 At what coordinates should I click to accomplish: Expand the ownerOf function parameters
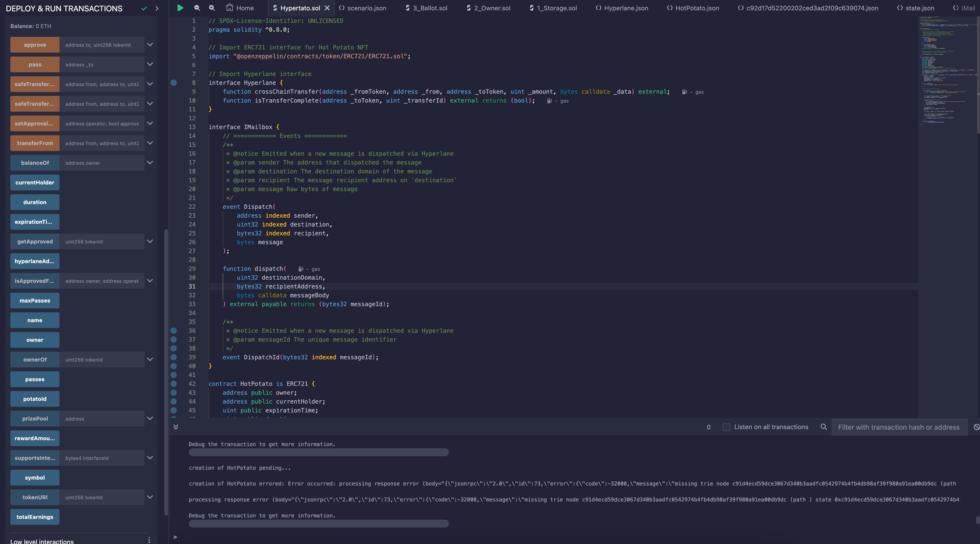(150, 360)
